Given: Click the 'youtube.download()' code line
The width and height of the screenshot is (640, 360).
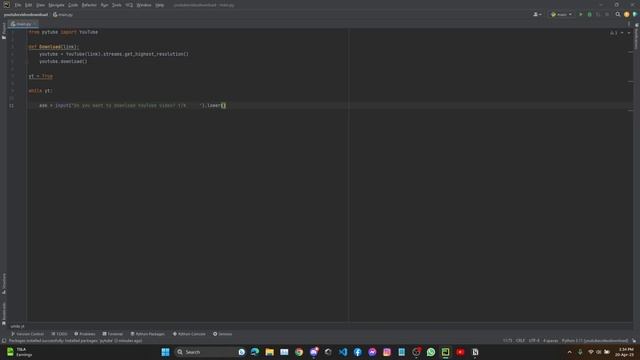Looking at the screenshot, I should tap(63, 62).
